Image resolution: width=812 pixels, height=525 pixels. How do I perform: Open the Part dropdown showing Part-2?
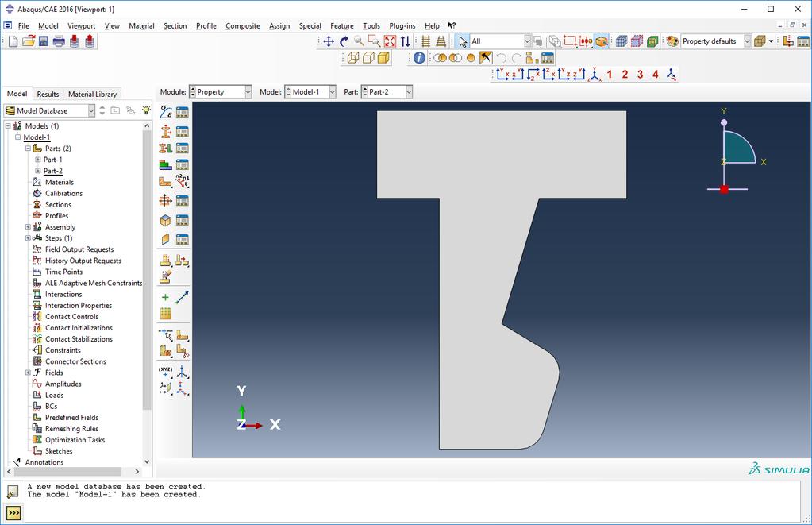point(387,92)
